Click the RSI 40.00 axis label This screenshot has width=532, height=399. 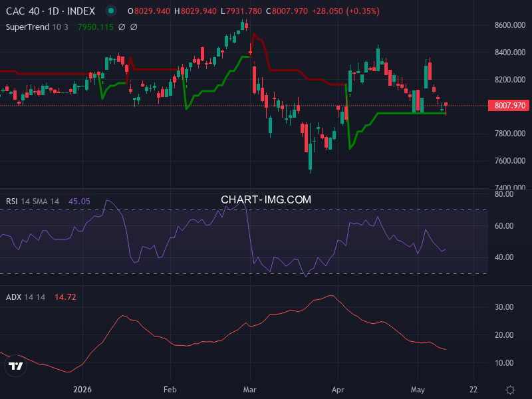tap(504, 257)
